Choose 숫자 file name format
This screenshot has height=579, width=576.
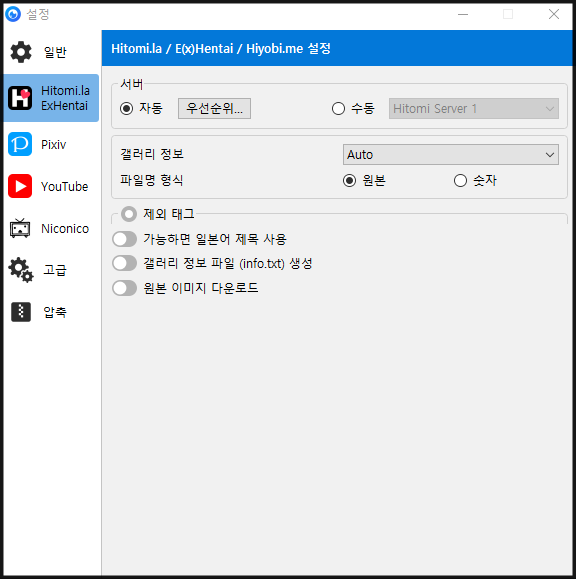point(460,181)
